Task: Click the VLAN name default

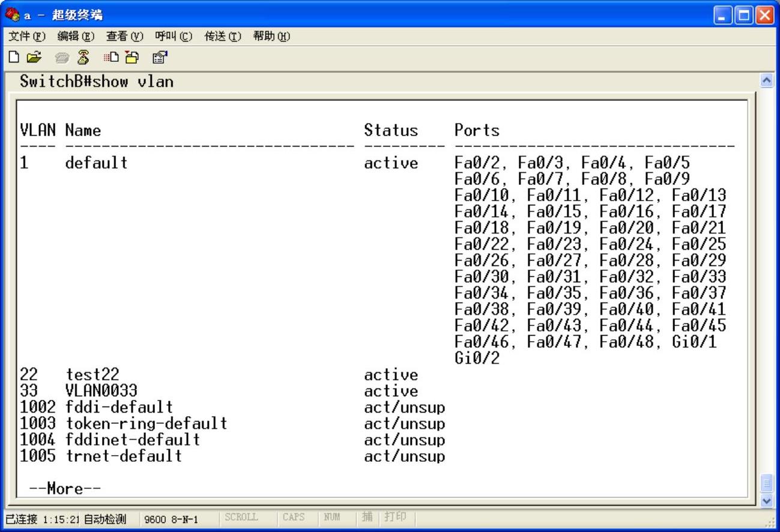Action: (x=97, y=163)
